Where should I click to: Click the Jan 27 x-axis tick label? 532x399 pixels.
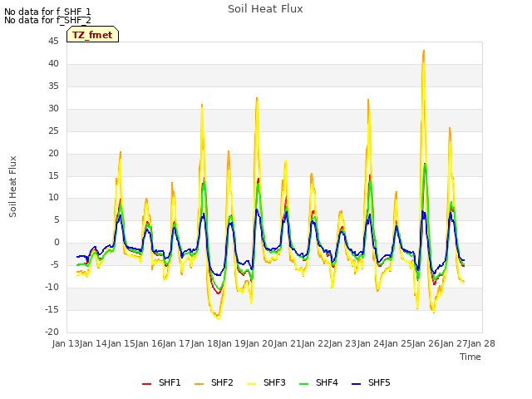454,343
